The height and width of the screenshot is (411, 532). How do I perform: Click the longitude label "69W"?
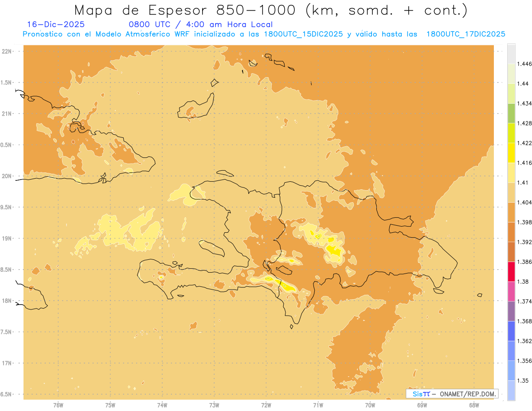point(422,405)
